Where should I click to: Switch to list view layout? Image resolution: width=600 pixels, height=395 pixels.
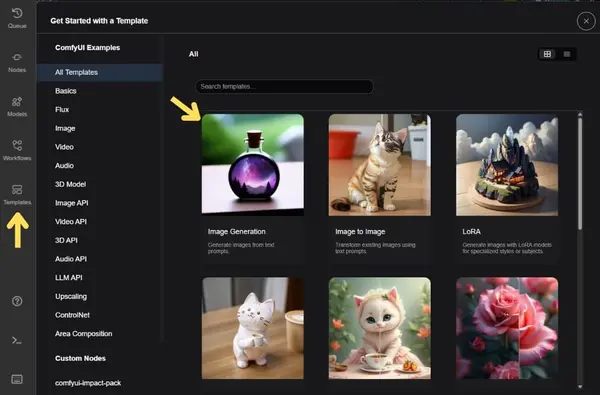click(567, 54)
